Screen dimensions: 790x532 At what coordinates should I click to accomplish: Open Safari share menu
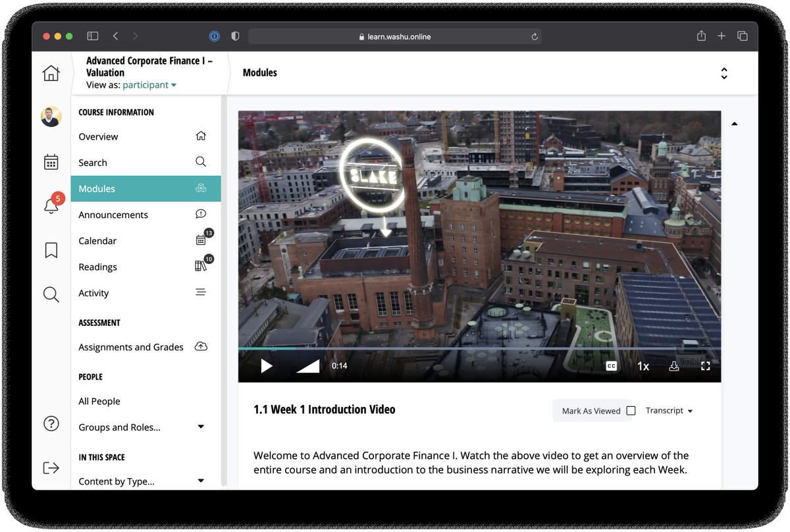point(701,36)
